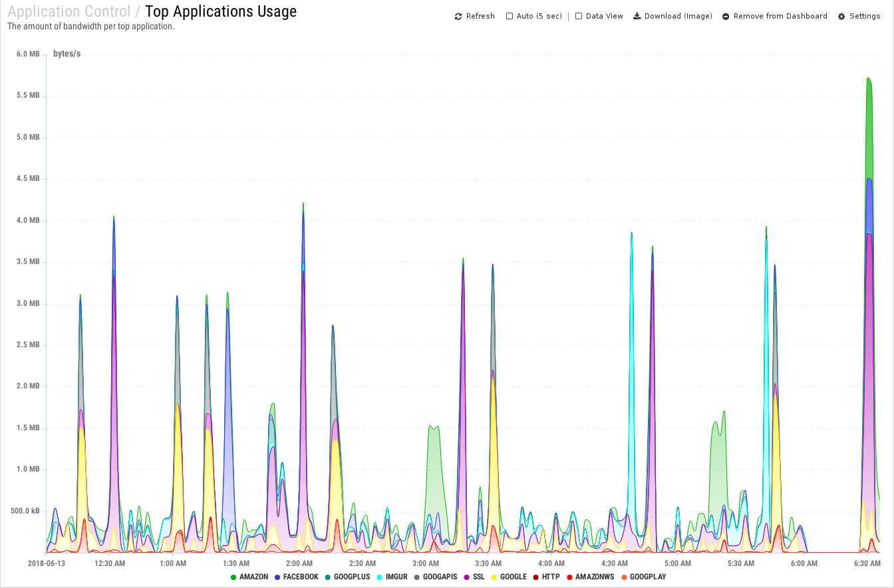Hide the FACEBOOK series via legend
This screenshot has width=894, height=588.
click(295, 577)
